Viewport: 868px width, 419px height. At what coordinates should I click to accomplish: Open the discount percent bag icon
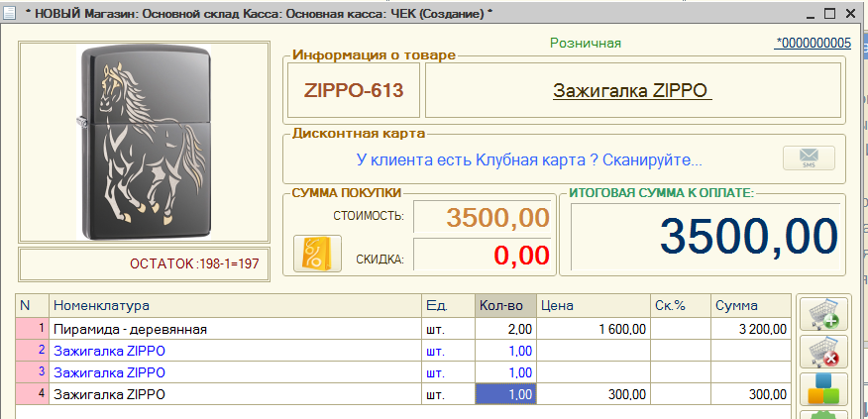(317, 254)
